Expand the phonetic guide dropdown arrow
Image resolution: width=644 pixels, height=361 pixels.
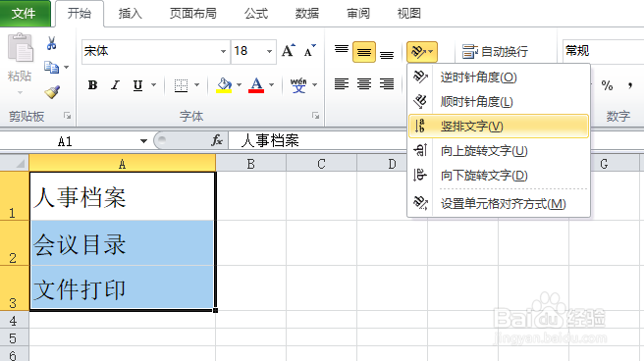pyautogui.click(x=314, y=85)
